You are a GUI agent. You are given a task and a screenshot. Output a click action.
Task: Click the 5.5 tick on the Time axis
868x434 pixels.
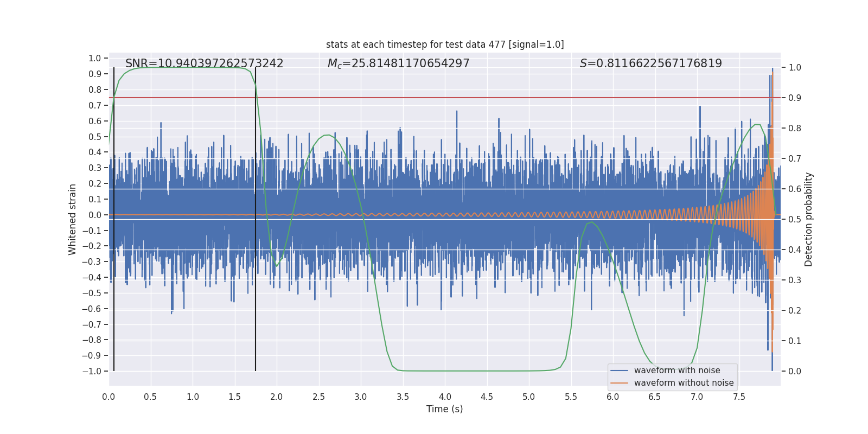571,397
